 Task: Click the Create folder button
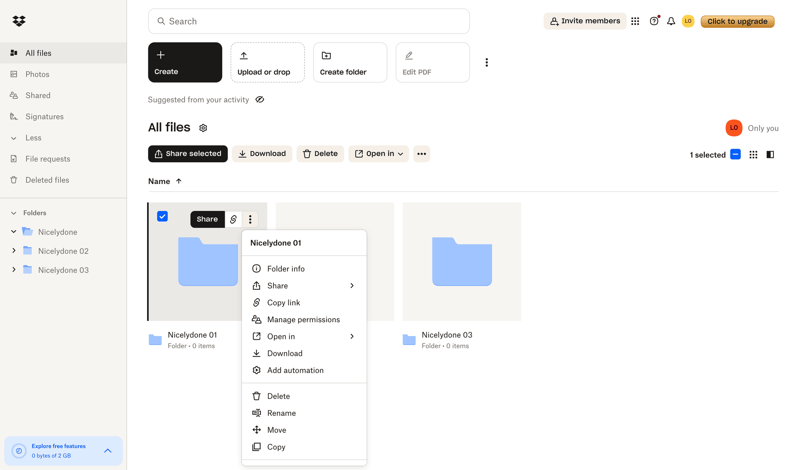pos(350,62)
